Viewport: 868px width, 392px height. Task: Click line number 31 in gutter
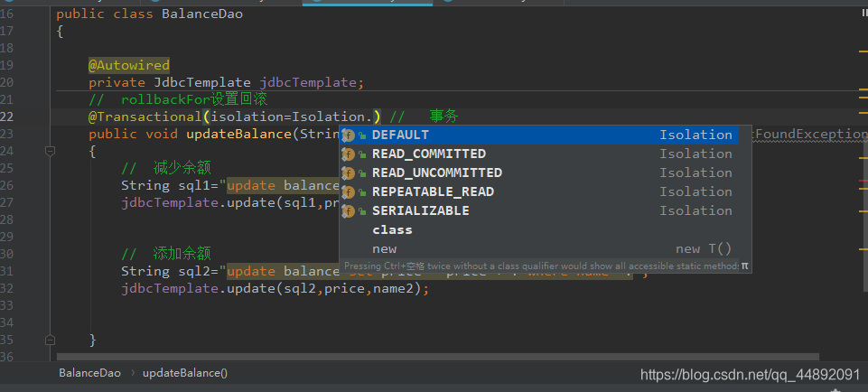click(6, 271)
